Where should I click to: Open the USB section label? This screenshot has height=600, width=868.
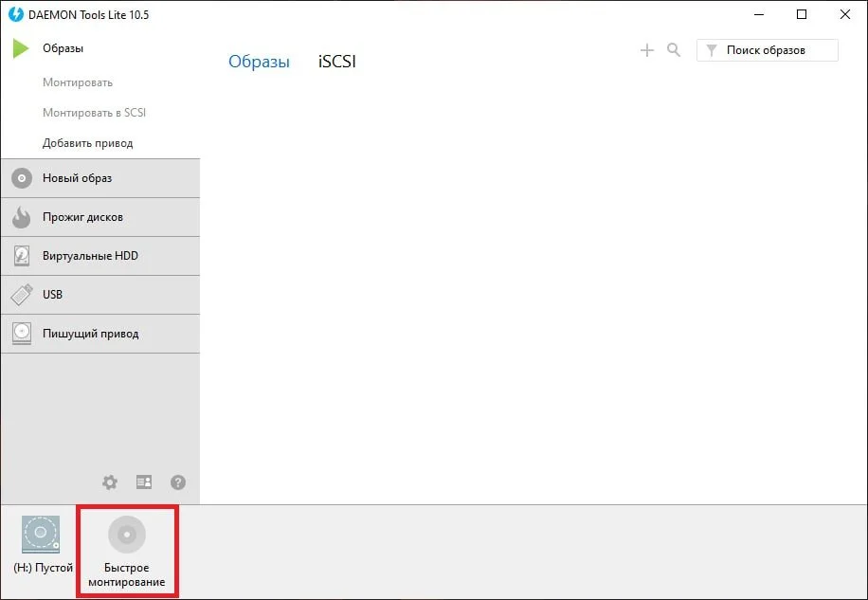[x=52, y=295]
